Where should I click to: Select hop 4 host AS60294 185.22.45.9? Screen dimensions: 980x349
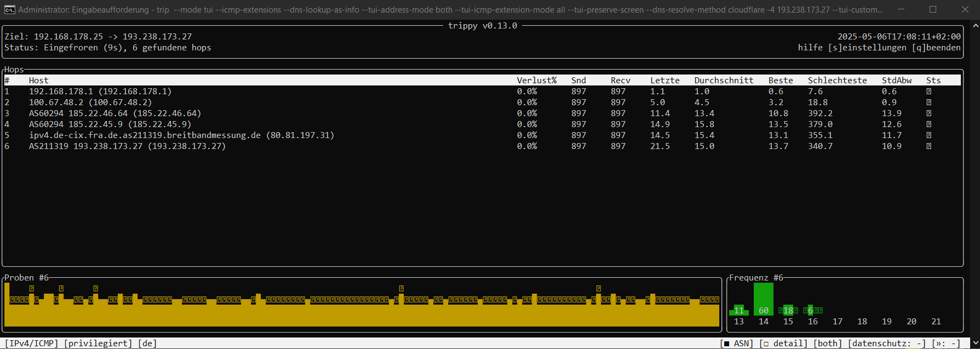tap(110, 124)
